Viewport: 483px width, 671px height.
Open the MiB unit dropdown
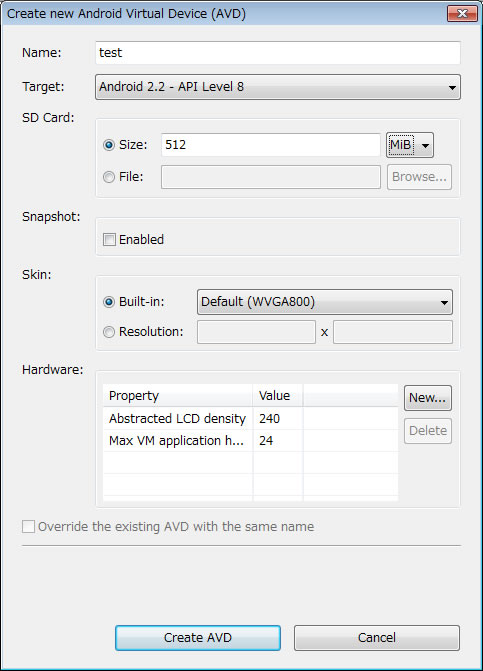[410, 145]
